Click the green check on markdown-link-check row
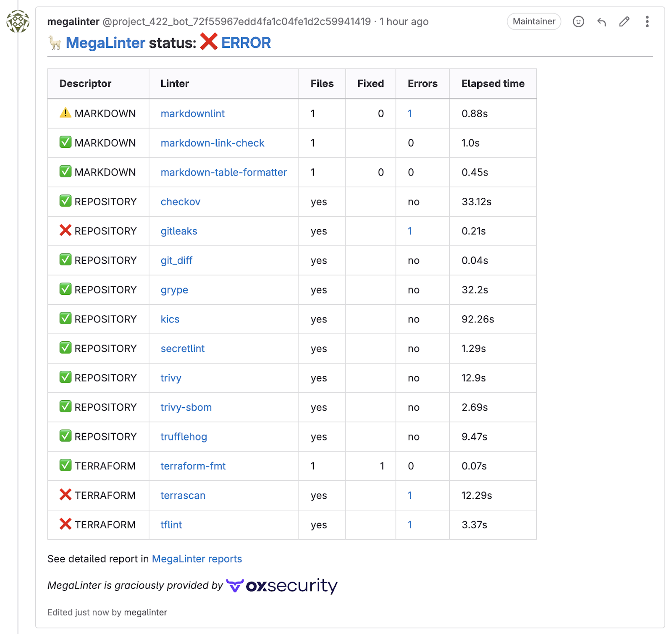Viewport: 672px width, 634px height. pos(65,142)
